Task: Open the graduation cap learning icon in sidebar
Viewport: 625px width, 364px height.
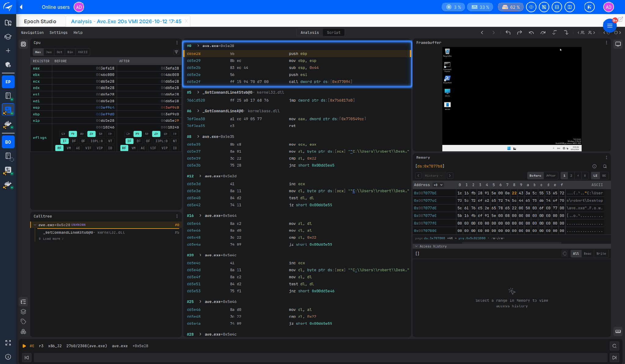Action: click(8, 37)
